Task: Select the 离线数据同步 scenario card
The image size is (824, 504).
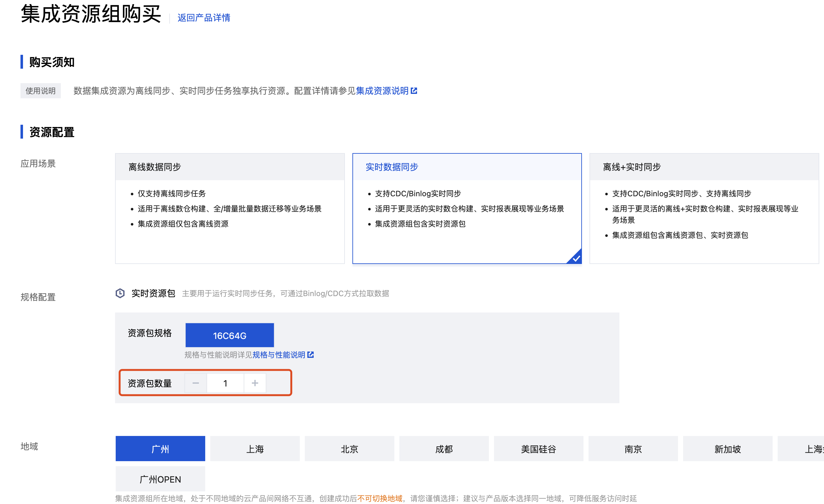Action: [x=230, y=208]
